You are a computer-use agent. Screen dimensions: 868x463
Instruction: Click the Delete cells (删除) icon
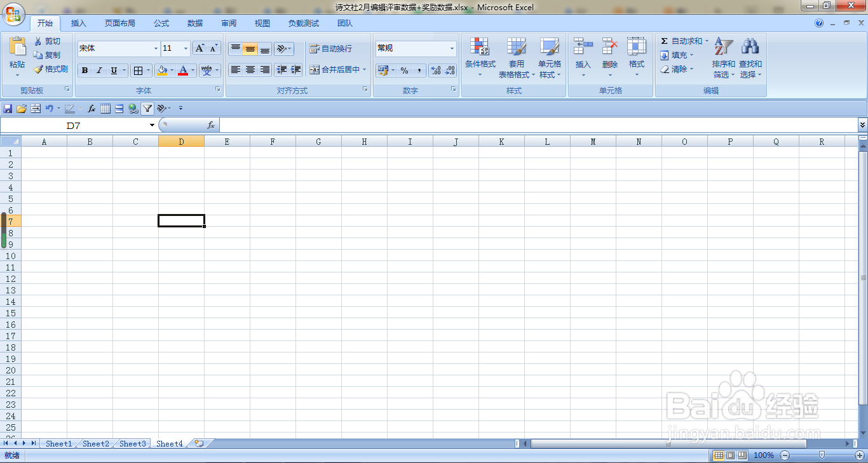(x=610, y=46)
